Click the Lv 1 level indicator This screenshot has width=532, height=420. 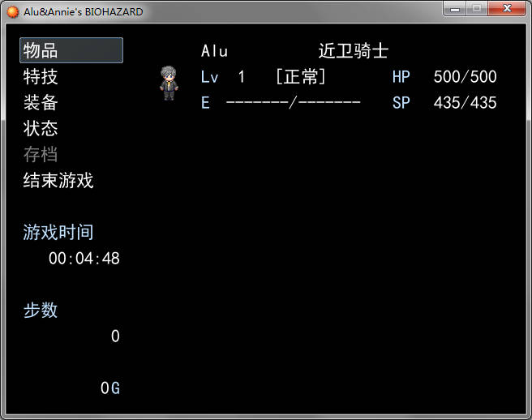(x=222, y=77)
